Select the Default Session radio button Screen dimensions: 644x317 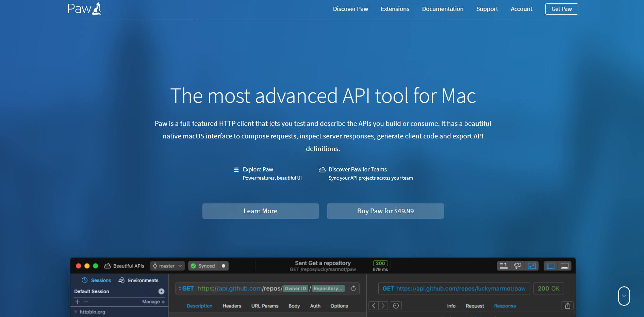tap(161, 291)
